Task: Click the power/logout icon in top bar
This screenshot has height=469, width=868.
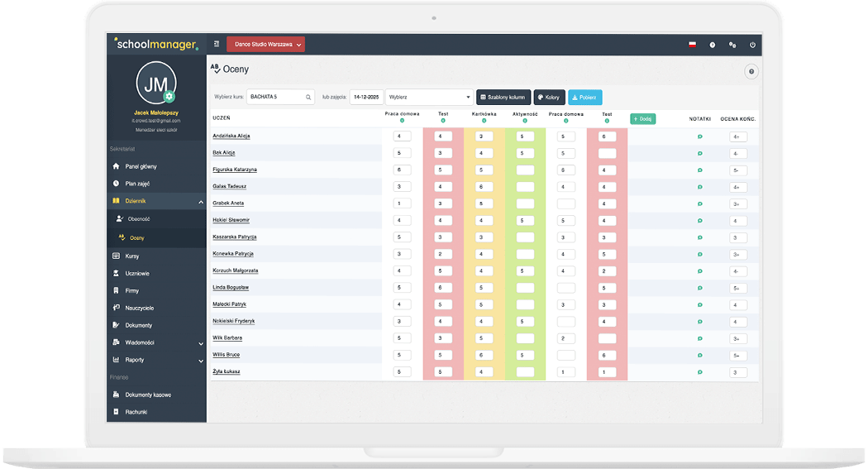Action: click(x=752, y=45)
